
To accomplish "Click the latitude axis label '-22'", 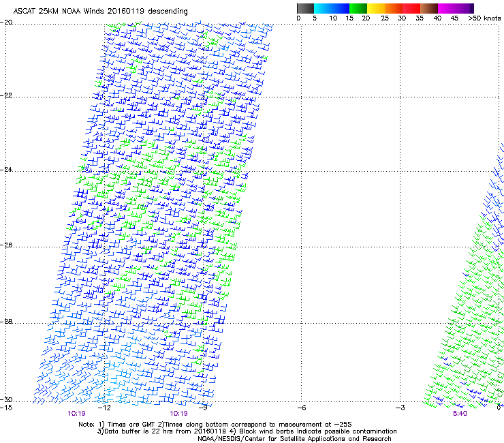I will (6, 95).
